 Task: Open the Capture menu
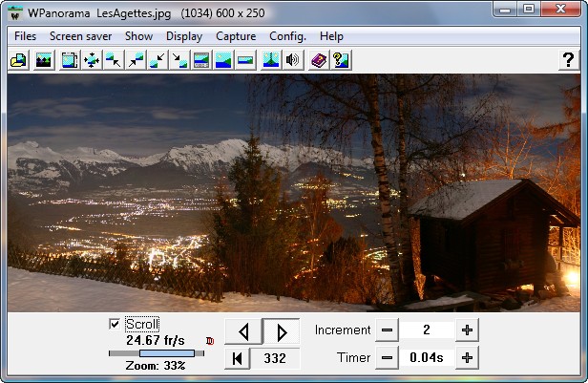[236, 36]
